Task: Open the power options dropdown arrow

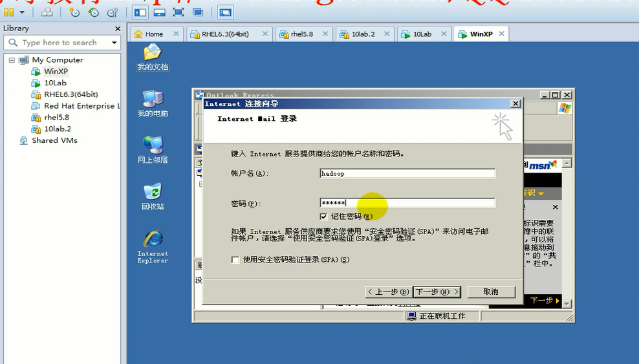Action: (22, 13)
